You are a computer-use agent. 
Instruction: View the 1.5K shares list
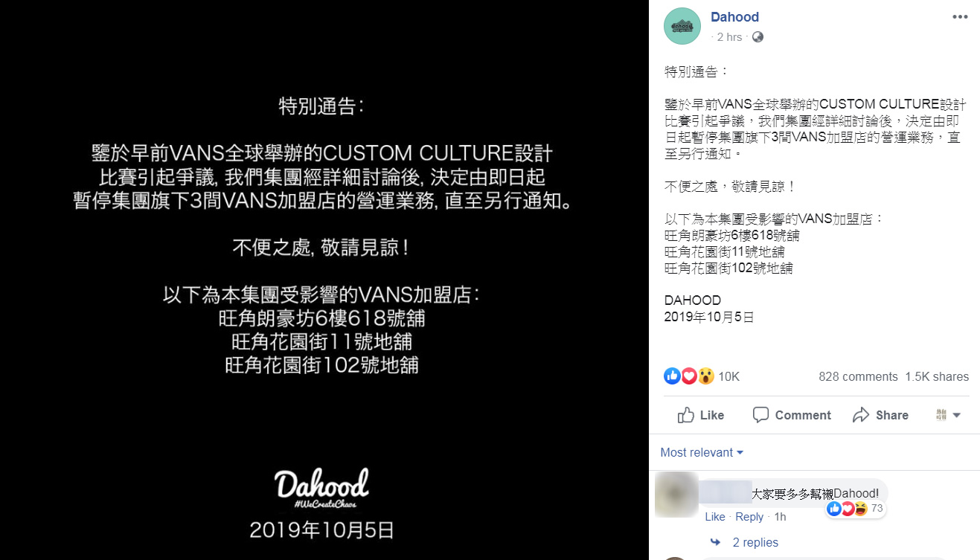(937, 376)
